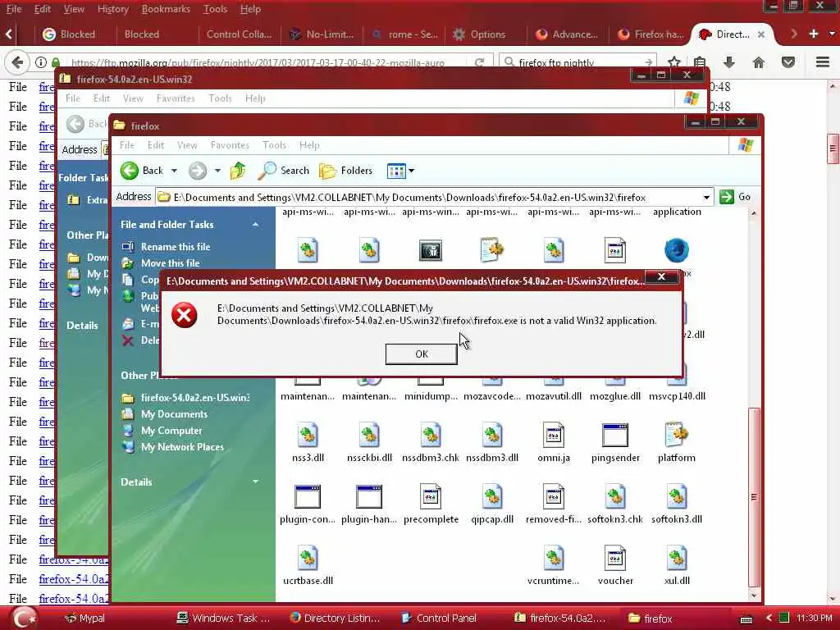
Task: Expand the Details panel in the firefox folder
Action: click(x=256, y=482)
